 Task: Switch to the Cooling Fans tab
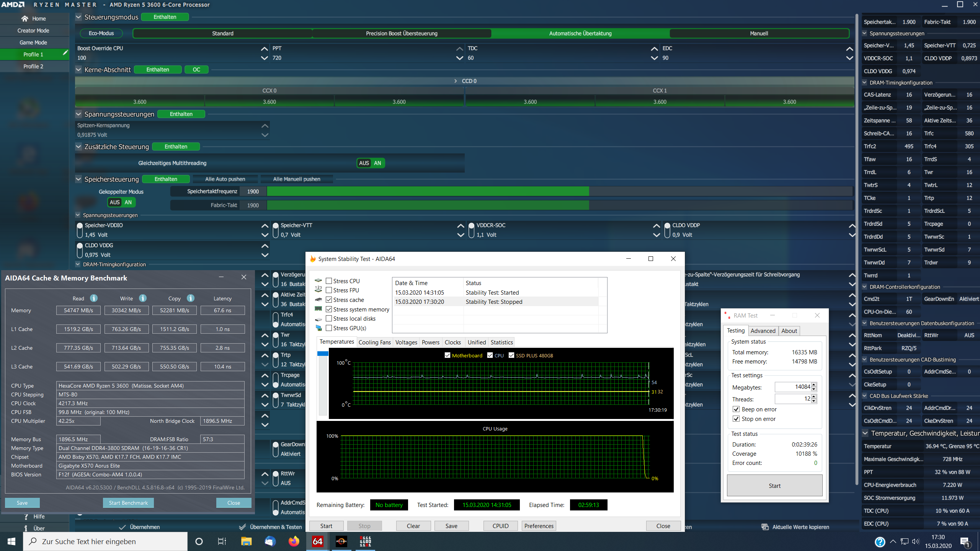(x=374, y=342)
